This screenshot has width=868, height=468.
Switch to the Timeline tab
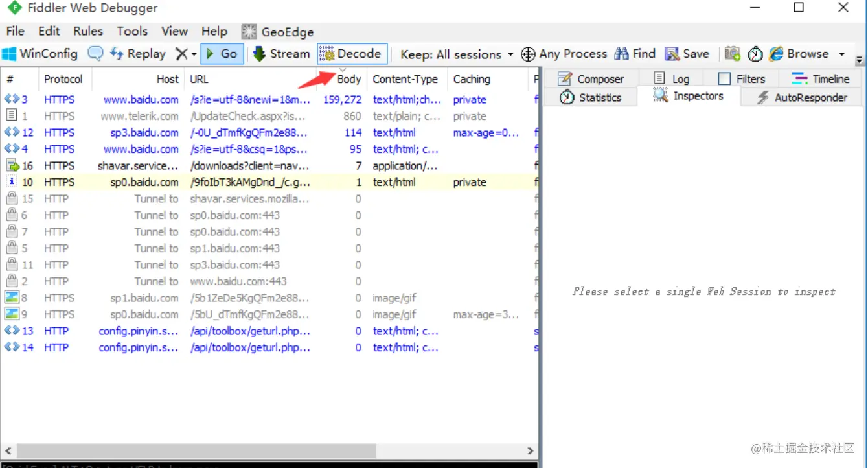point(821,79)
